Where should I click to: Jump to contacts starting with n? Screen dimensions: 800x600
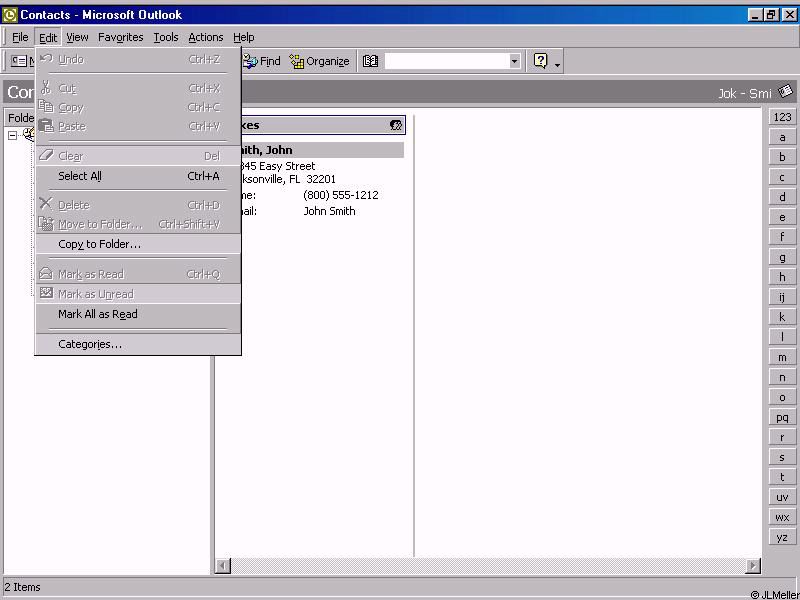[782, 377]
